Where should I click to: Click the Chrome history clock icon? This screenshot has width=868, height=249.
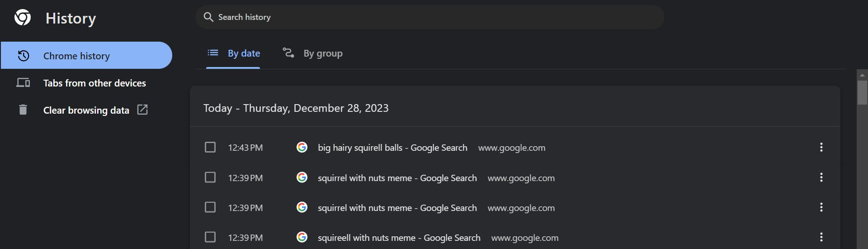tap(24, 56)
